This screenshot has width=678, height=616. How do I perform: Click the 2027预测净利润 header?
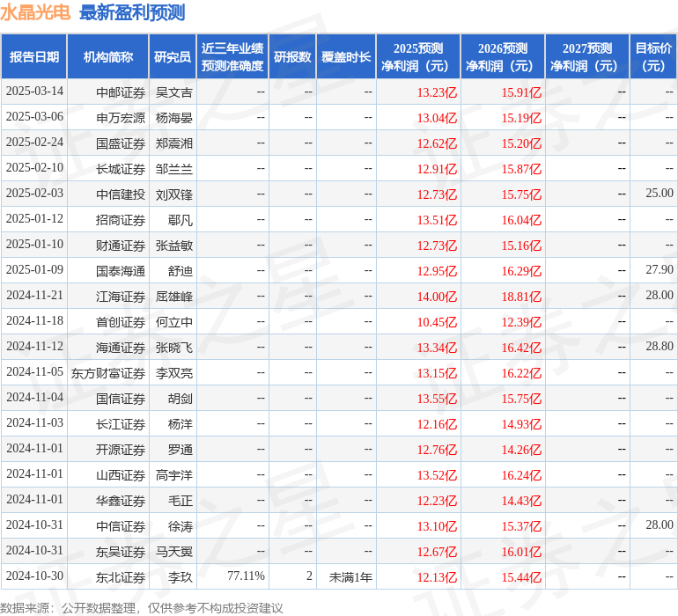point(587,57)
